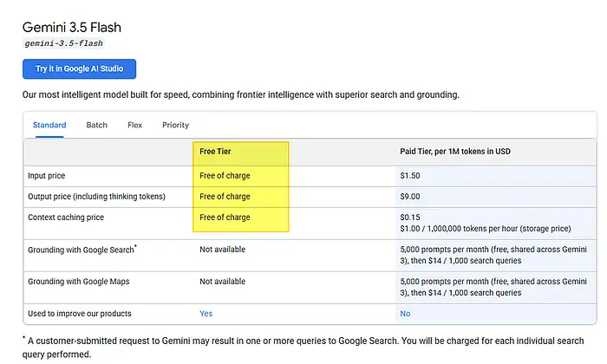The width and height of the screenshot is (607, 364).
Task: Select the $1.50 input price cell
Action: (410, 176)
